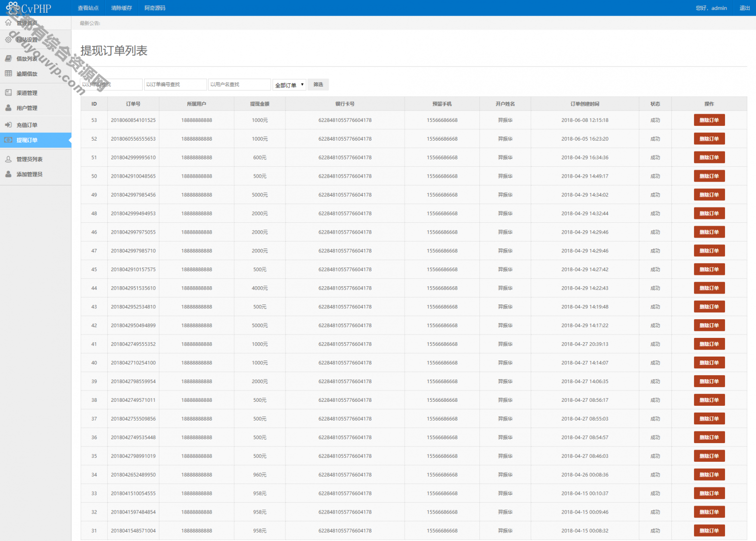Delete order ID 52
Screen dimensions: 756x541
709,139
